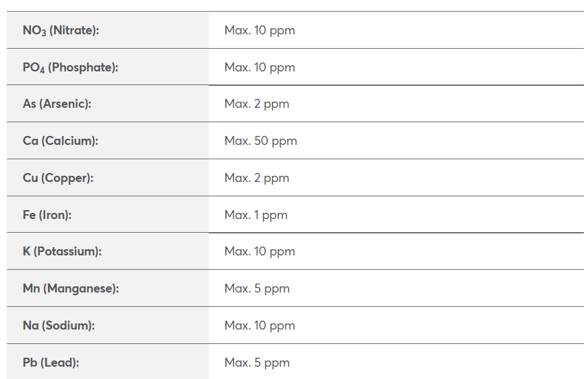Screen dimensions: 588x379
Task: Click the Manganese value Max. 5 ppm
Action: click(x=257, y=288)
